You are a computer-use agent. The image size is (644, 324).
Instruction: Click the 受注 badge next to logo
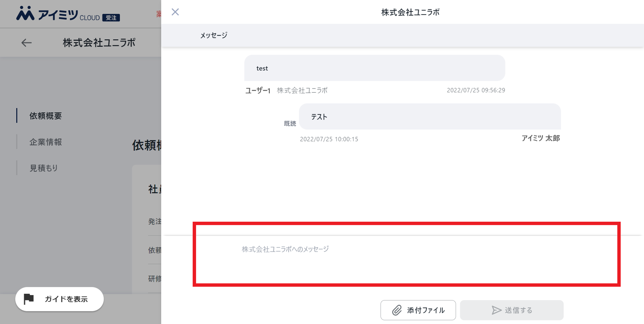111,18
